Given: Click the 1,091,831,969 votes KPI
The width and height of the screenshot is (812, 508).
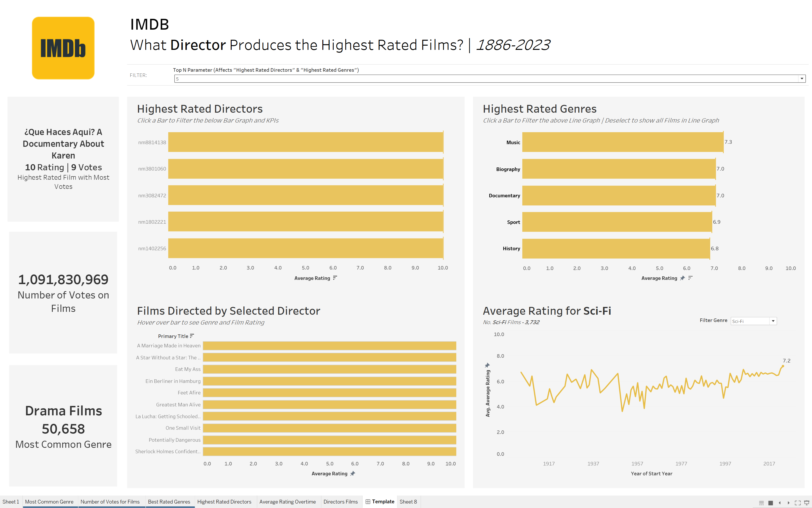Looking at the screenshot, I should tap(63, 280).
